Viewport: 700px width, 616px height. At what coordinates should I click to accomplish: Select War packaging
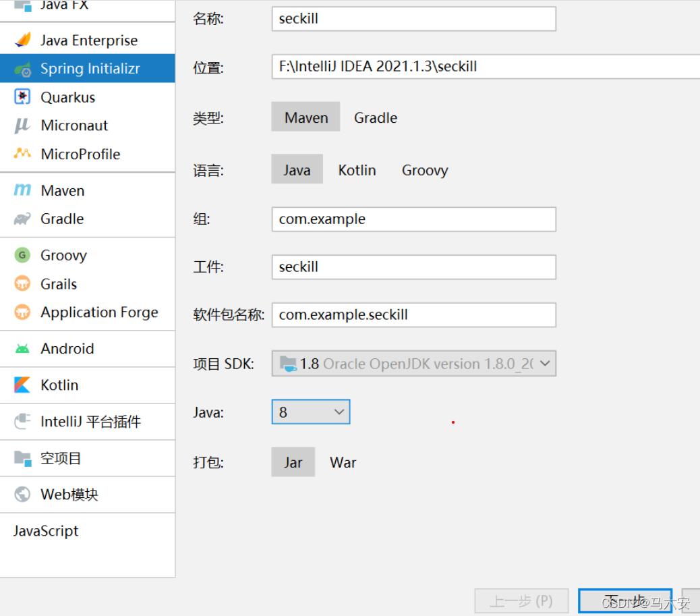point(343,462)
